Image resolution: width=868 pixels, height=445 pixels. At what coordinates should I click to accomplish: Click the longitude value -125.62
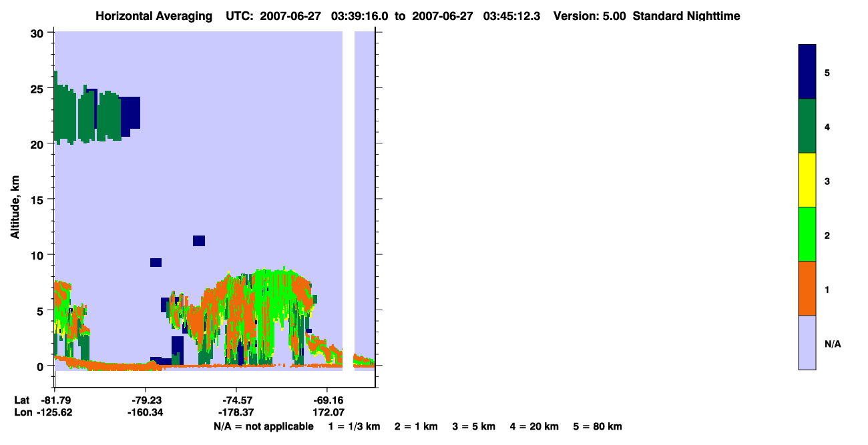[56, 412]
